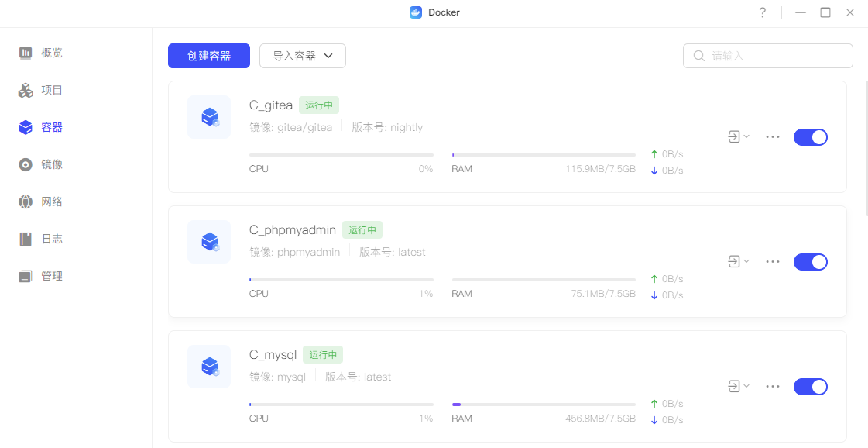Click the 运行中 status badge of C_gitea

319,105
